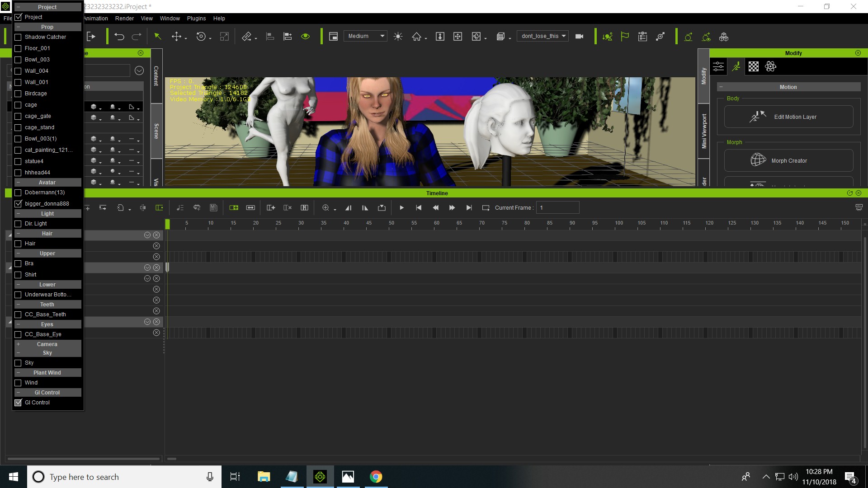Click the green eye visibility icon
Image resolution: width=868 pixels, height=488 pixels.
click(x=306, y=37)
